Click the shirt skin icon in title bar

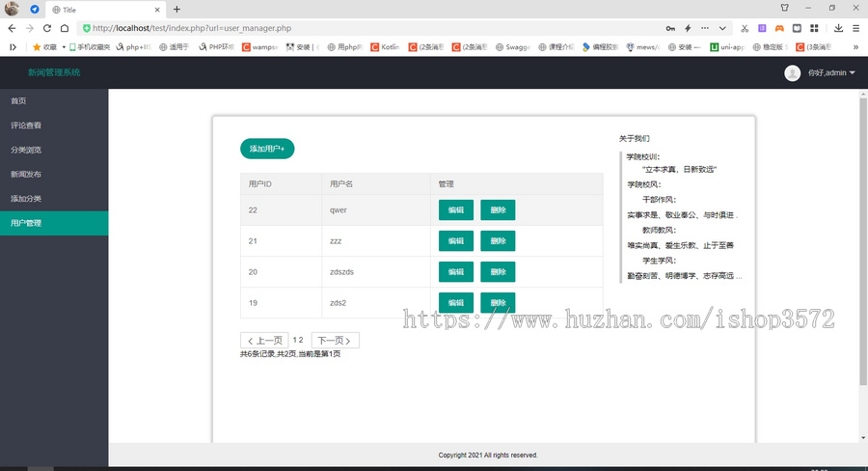click(x=784, y=9)
